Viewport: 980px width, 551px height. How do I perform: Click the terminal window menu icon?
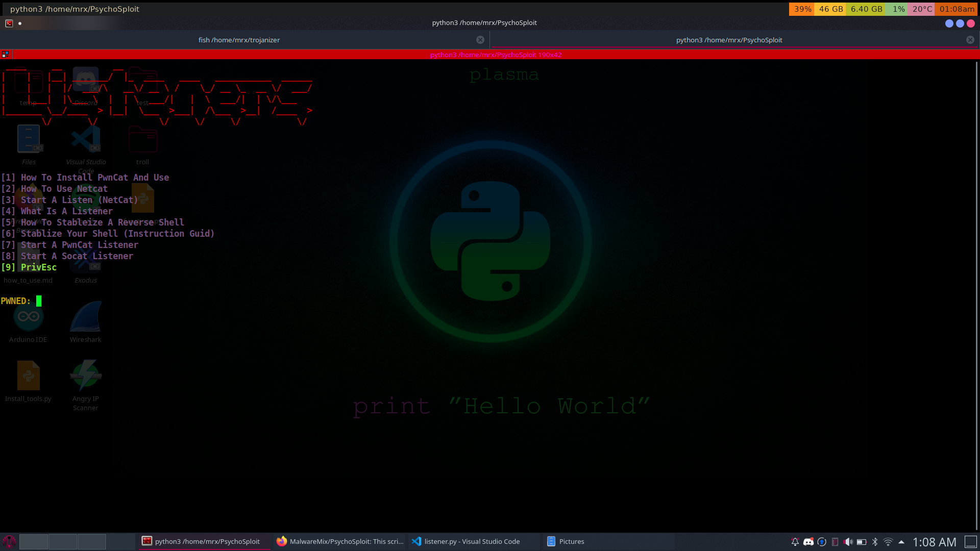click(x=9, y=23)
